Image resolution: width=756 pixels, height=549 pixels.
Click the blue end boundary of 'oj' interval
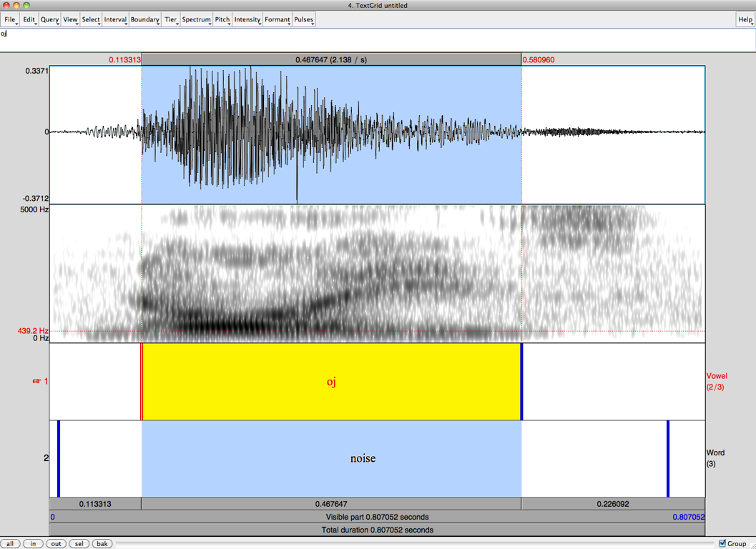click(x=521, y=382)
